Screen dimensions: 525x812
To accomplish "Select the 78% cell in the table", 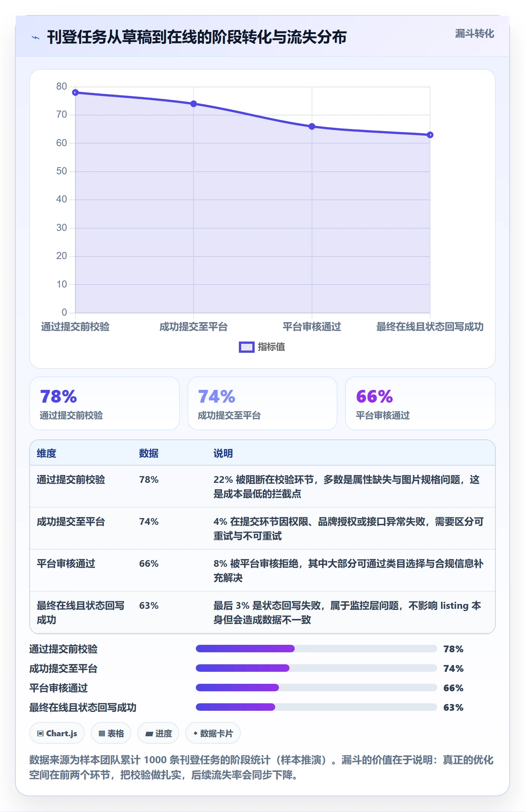I will [149, 479].
